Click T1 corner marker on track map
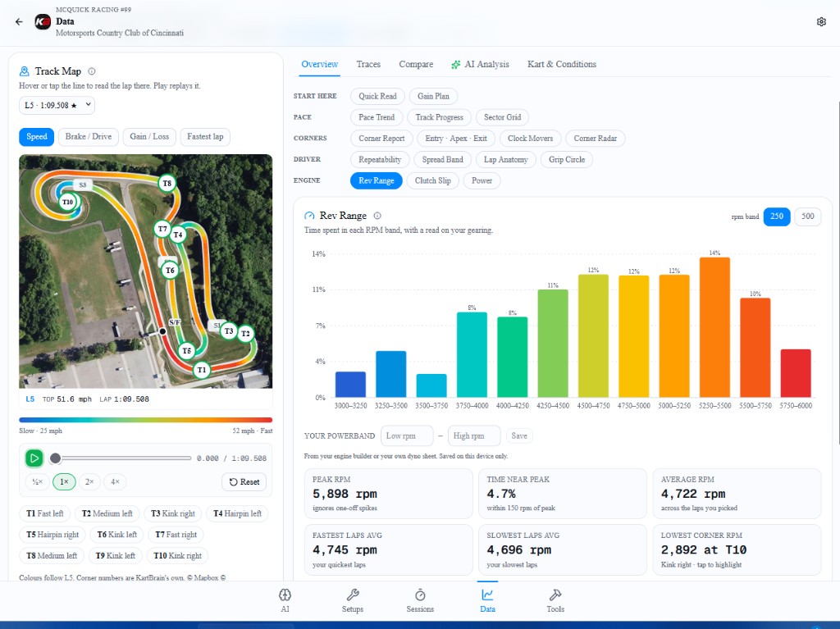The height and width of the screenshot is (629, 840). tap(202, 370)
